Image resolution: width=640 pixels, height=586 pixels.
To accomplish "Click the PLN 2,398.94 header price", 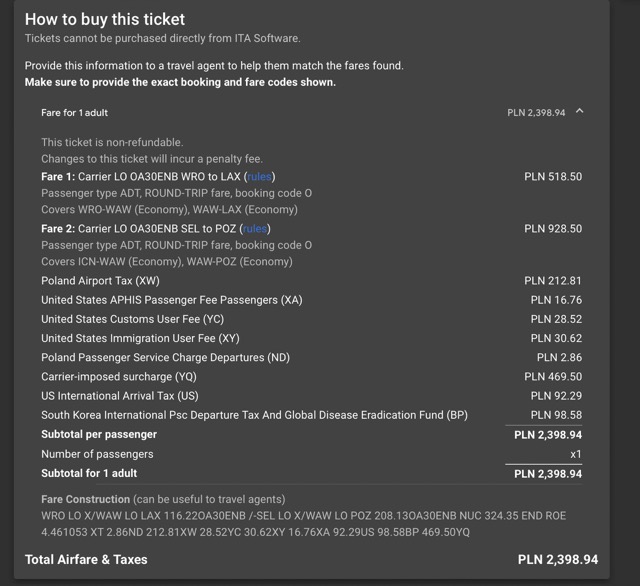I will click(536, 113).
